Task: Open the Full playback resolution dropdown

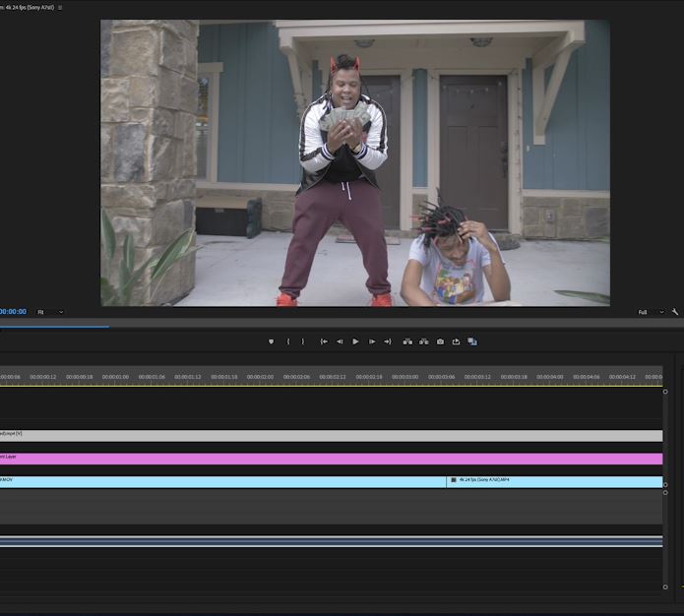Action: (651, 312)
